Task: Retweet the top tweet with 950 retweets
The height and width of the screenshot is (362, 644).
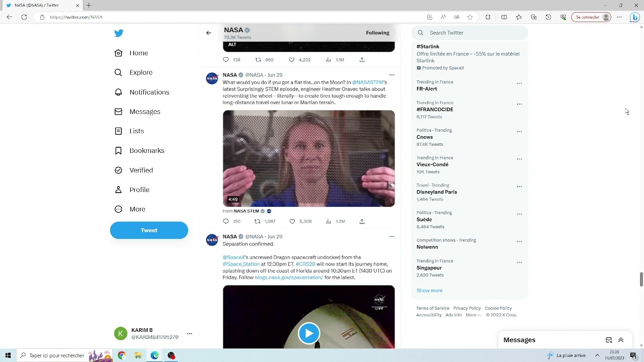Action: pyautogui.click(x=265, y=60)
